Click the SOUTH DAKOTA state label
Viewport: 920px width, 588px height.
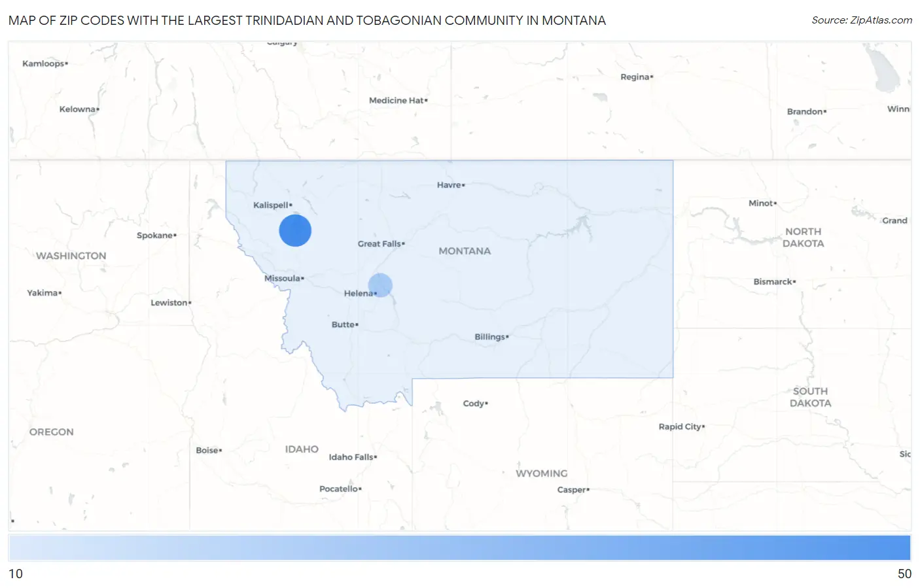click(x=810, y=397)
